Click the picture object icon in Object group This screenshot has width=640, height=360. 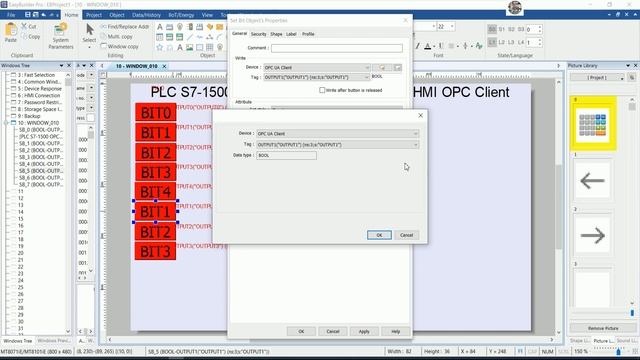click(189, 47)
